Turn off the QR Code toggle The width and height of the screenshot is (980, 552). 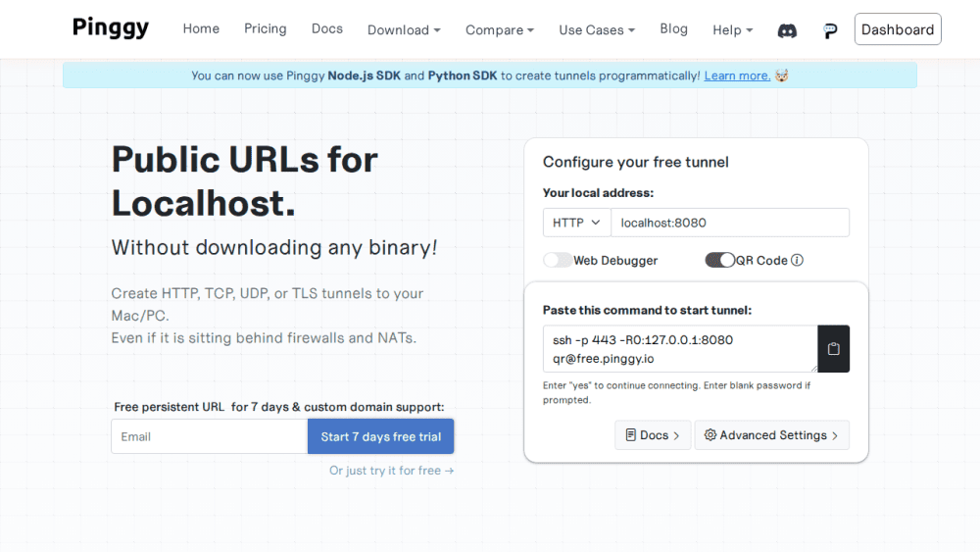(x=720, y=260)
